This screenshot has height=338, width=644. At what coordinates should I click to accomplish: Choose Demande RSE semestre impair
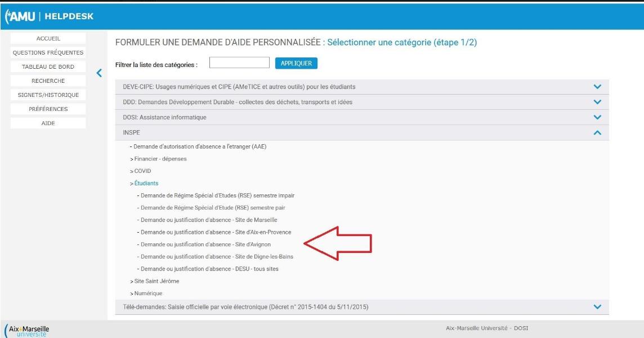[217, 195]
